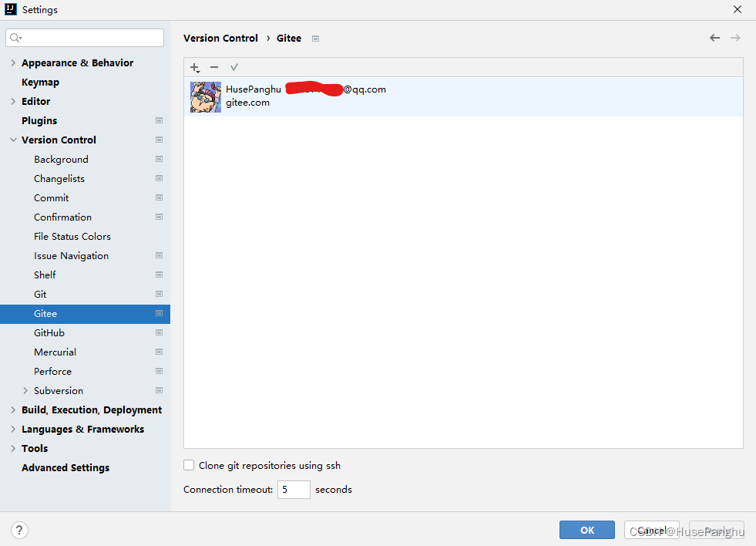Expand Build, Execution, Deployment section

pos(13,410)
